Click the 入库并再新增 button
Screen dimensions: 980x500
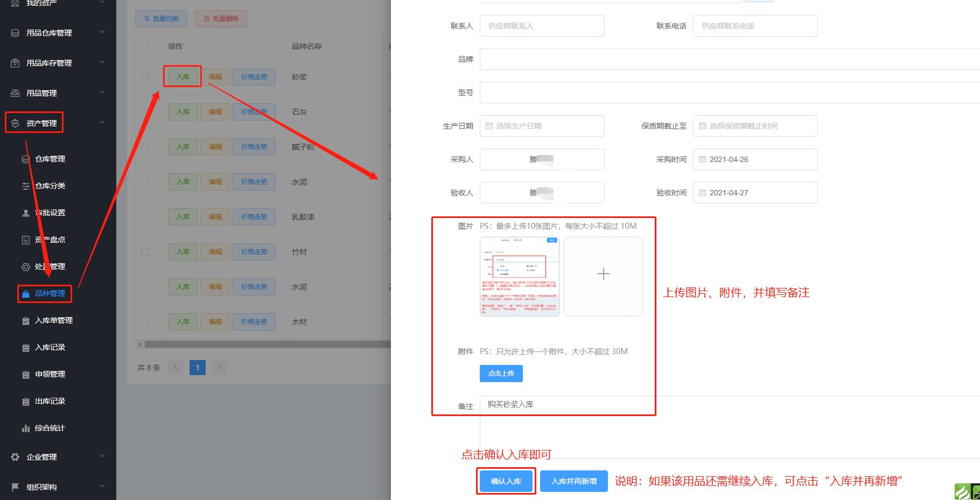tap(574, 481)
